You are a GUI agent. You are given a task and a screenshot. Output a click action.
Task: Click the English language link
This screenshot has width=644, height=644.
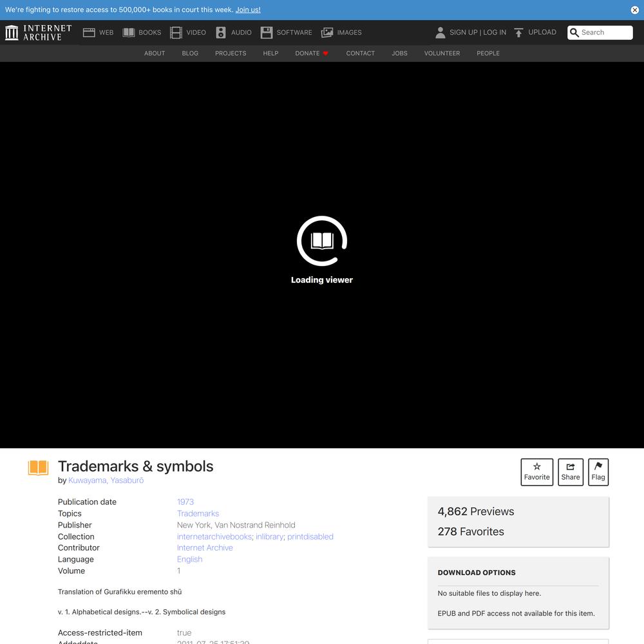pos(190,559)
